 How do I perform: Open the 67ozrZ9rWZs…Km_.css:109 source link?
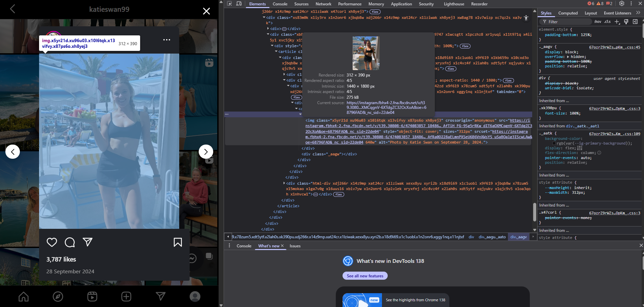[x=614, y=134]
